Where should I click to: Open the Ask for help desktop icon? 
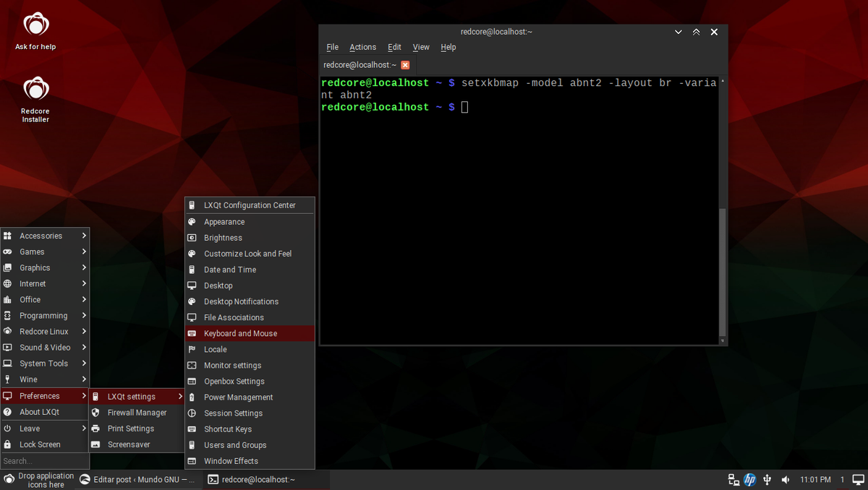[x=35, y=32]
